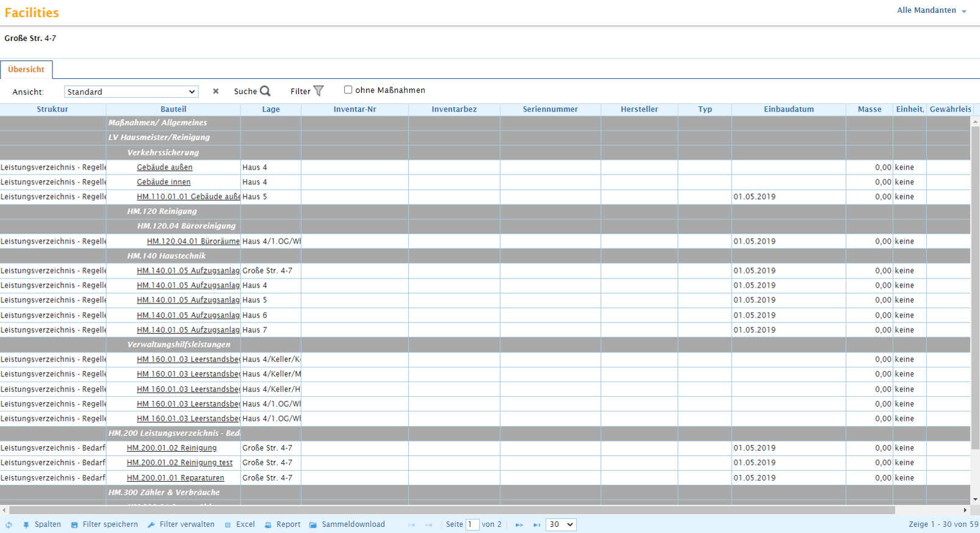
Task: Click the page number input field
Action: [x=472, y=524]
